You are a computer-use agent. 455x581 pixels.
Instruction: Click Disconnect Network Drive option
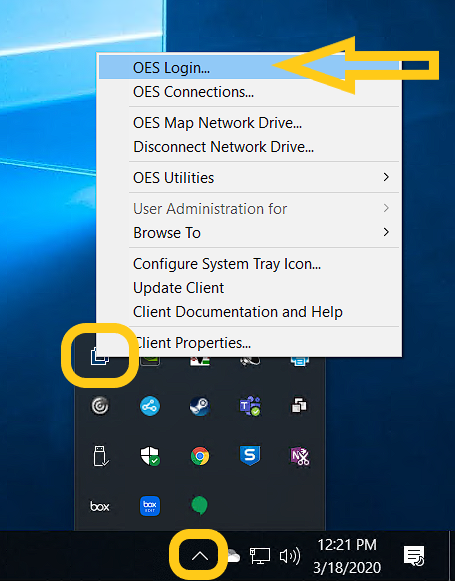[x=250, y=147]
